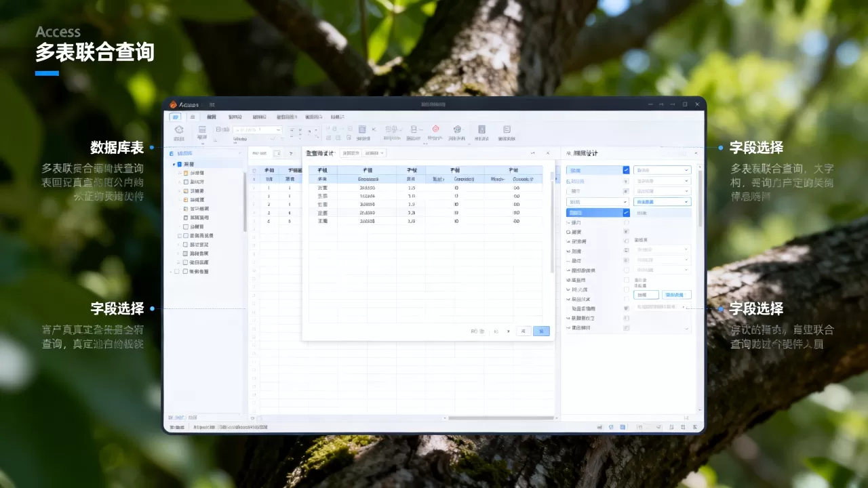This screenshot has height=488, width=868.
Task: Collapse the top-level node in navigation tree
Action: [174, 165]
